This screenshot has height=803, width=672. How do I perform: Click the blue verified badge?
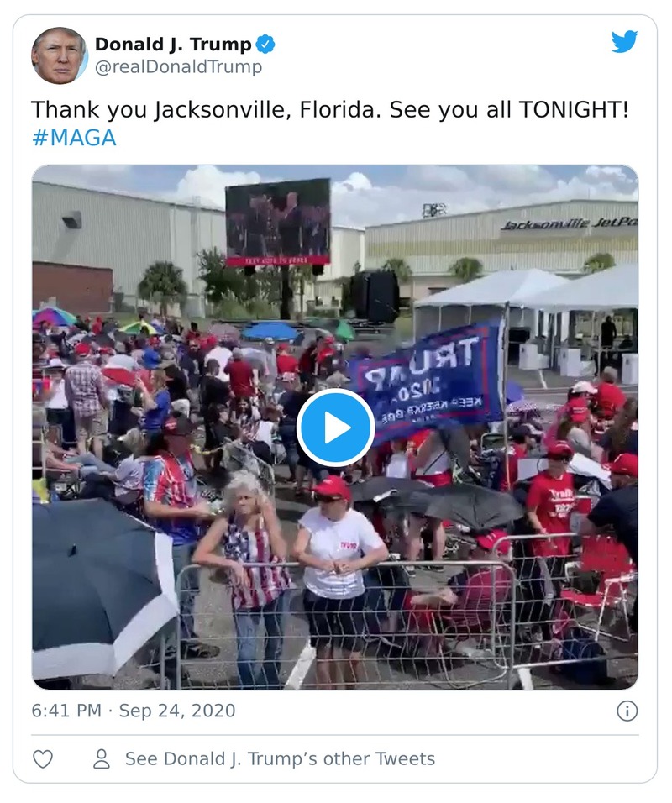coord(265,44)
